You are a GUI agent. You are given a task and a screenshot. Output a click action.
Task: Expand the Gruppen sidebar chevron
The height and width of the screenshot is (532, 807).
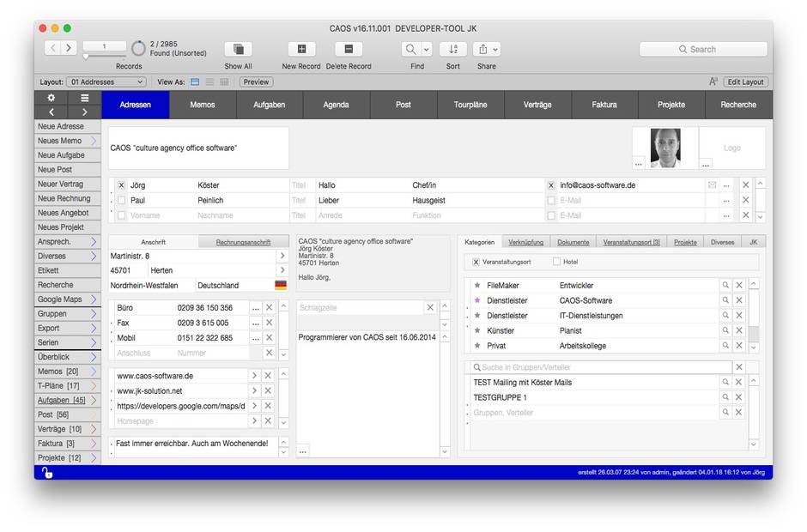pos(94,313)
